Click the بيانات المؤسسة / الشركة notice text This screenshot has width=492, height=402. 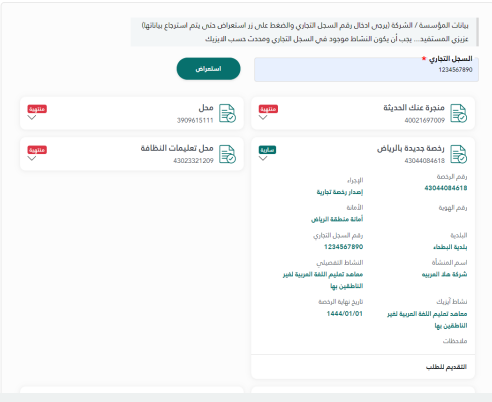305,25
